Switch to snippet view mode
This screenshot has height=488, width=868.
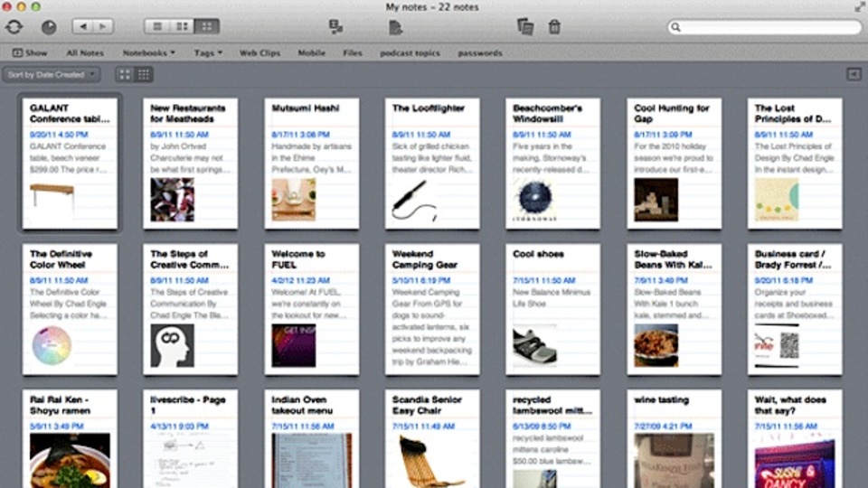pos(182,26)
